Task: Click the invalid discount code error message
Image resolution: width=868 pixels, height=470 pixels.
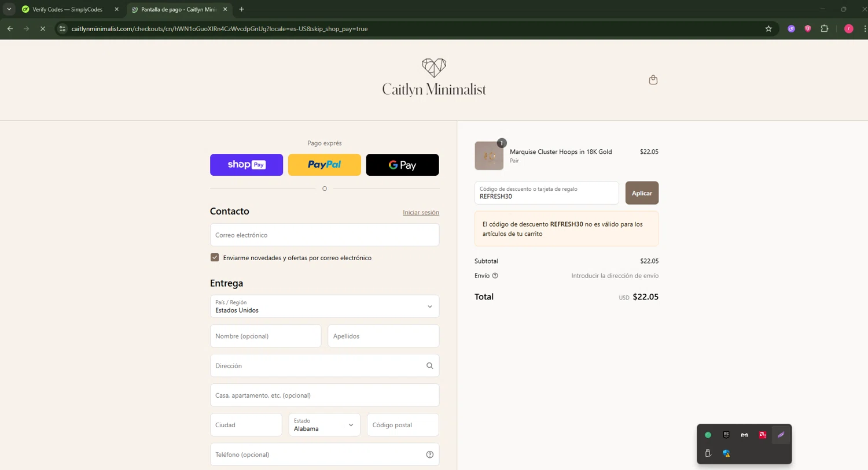Action: click(567, 229)
